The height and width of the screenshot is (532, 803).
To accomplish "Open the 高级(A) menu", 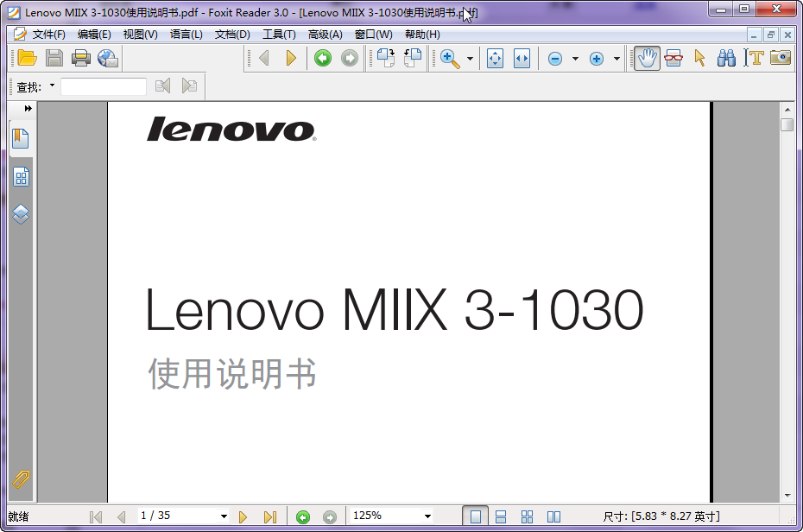I will pyautogui.click(x=326, y=35).
